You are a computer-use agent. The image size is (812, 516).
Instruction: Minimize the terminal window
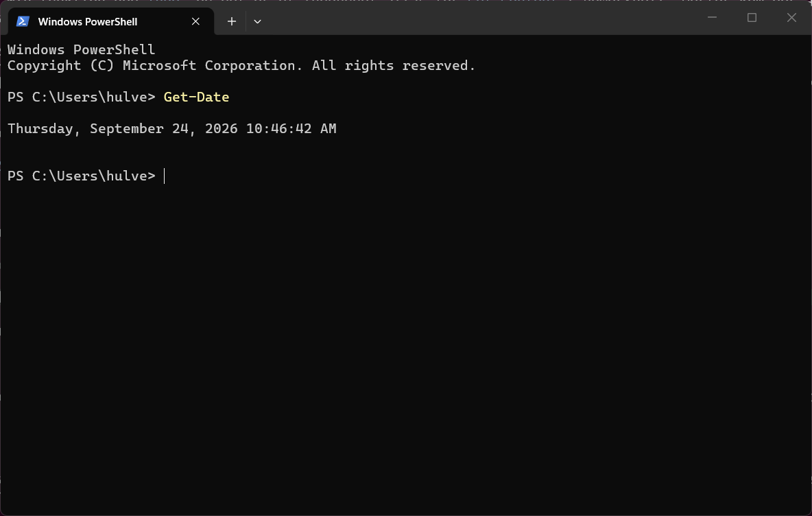(712, 18)
